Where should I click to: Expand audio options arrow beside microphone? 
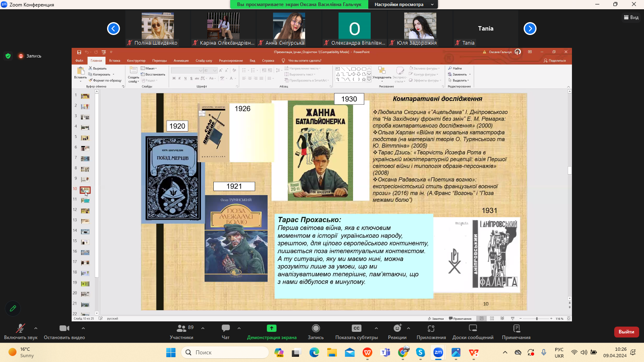pos(36,328)
